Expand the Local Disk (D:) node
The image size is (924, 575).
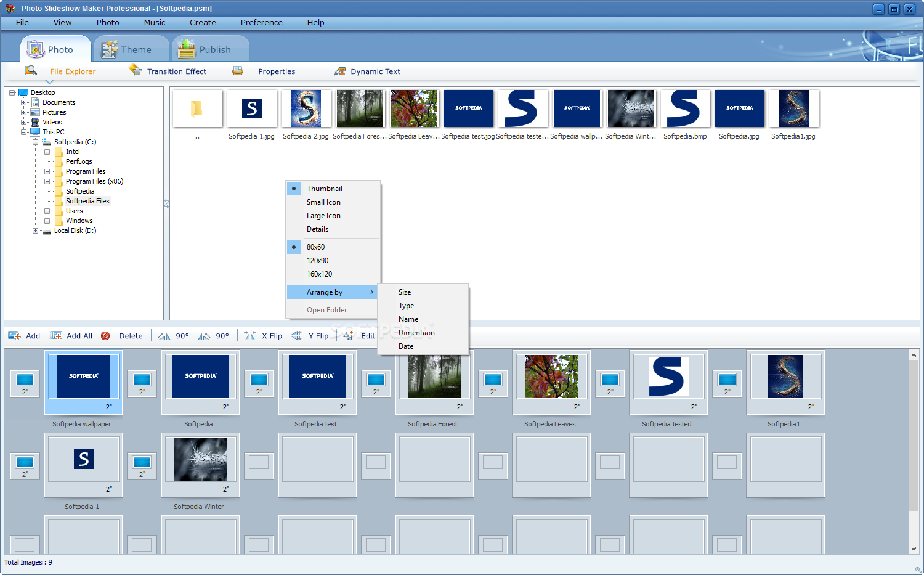[x=35, y=230]
